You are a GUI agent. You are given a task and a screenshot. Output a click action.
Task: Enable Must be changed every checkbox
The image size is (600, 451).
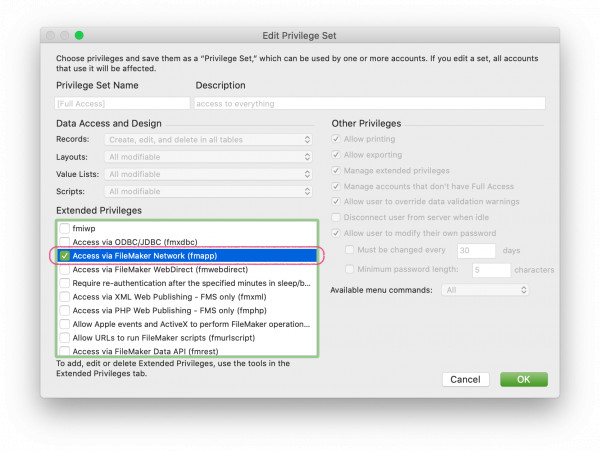[349, 250]
